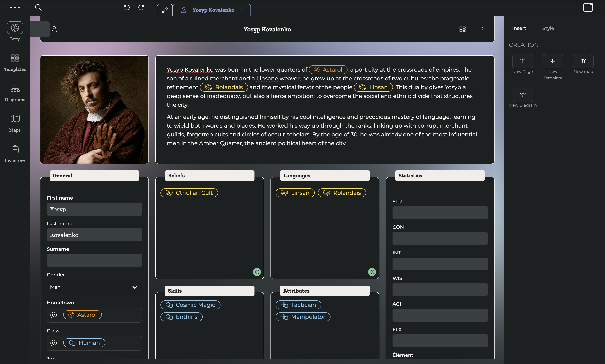The image size is (605, 364).
Task: Open the Linsan language tag
Action: coord(295,193)
